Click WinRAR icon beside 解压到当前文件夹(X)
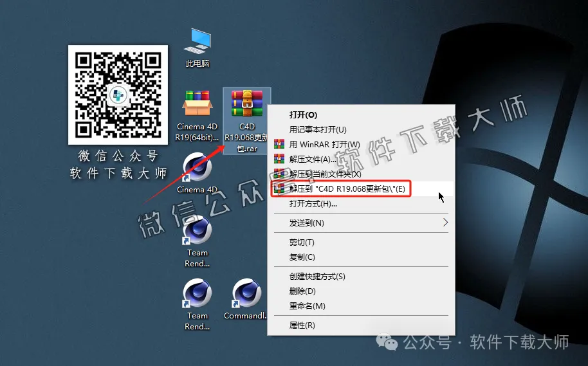Image resolution: width=588 pixels, height=366 pixels. [279, 174]
